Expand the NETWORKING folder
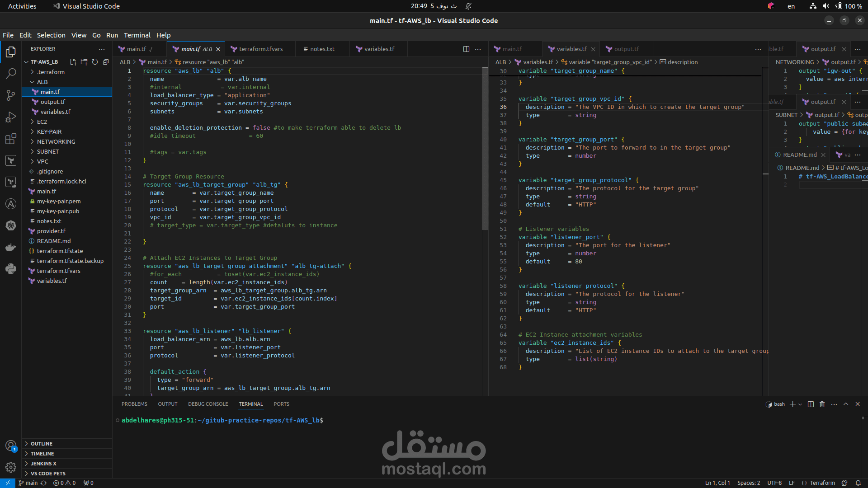Image resolution: width=868 pixels, height=488 pixels. tap(56, 141)
